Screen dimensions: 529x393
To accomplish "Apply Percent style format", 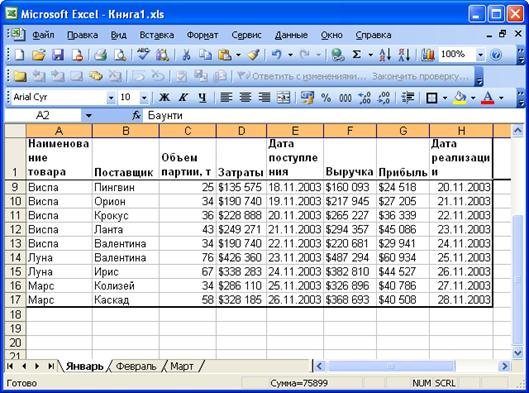I will (x=326, y=98).
